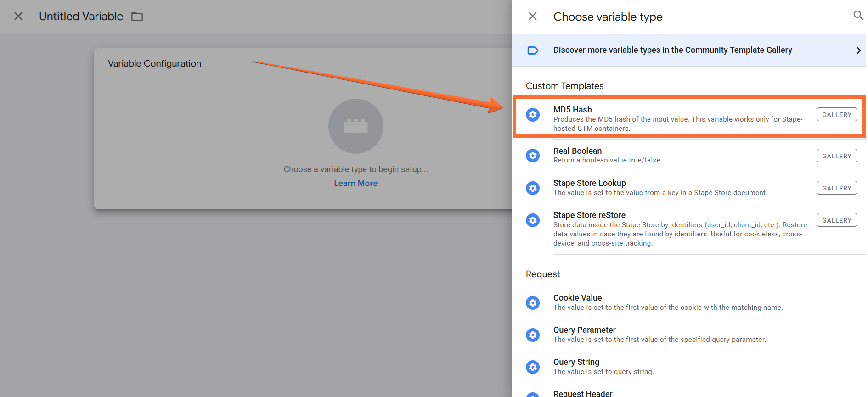Image resolution: width=868 pixels, height=397 pixels.
Task: Click the Cookie Value gear icon
Action: click(533, 303)
